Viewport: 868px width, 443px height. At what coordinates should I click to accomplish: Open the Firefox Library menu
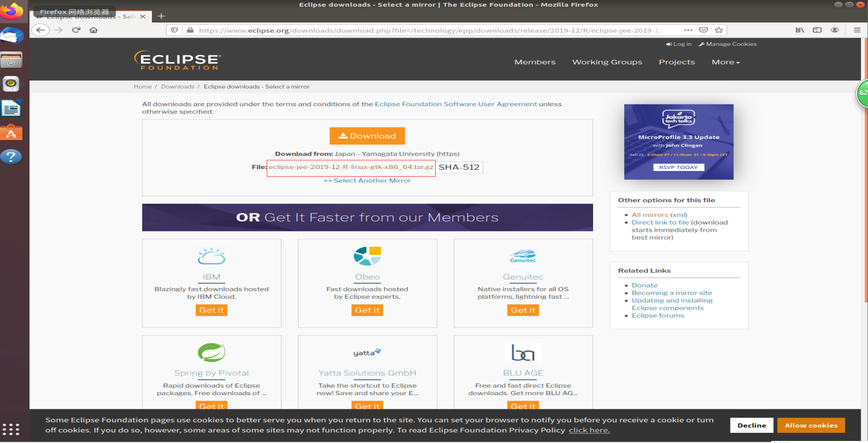click(x=800, y=30)
